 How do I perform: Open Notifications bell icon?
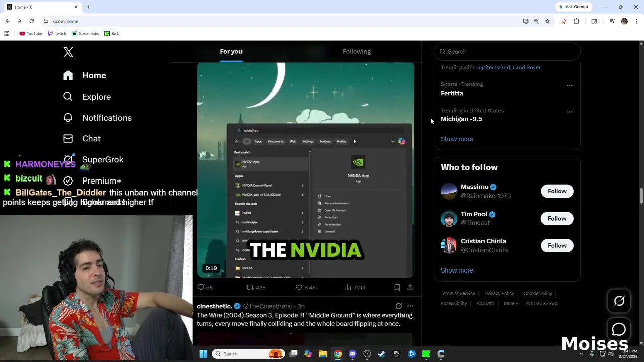(68, 117)
